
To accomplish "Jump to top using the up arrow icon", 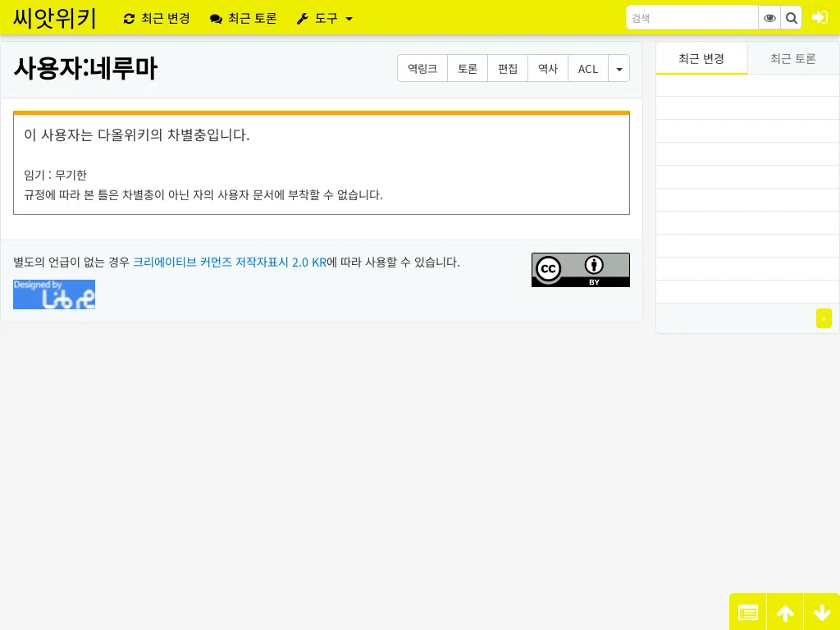I will (x=784, y=612).
